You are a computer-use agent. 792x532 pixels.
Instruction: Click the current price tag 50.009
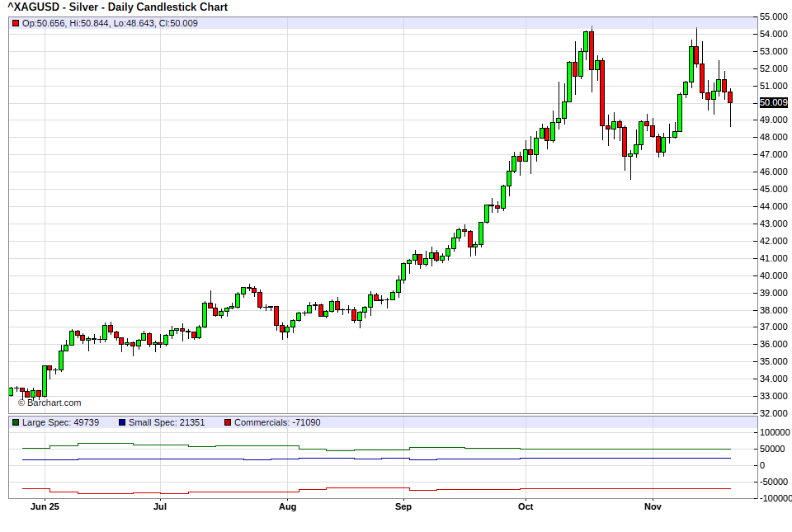click(773, 102)
